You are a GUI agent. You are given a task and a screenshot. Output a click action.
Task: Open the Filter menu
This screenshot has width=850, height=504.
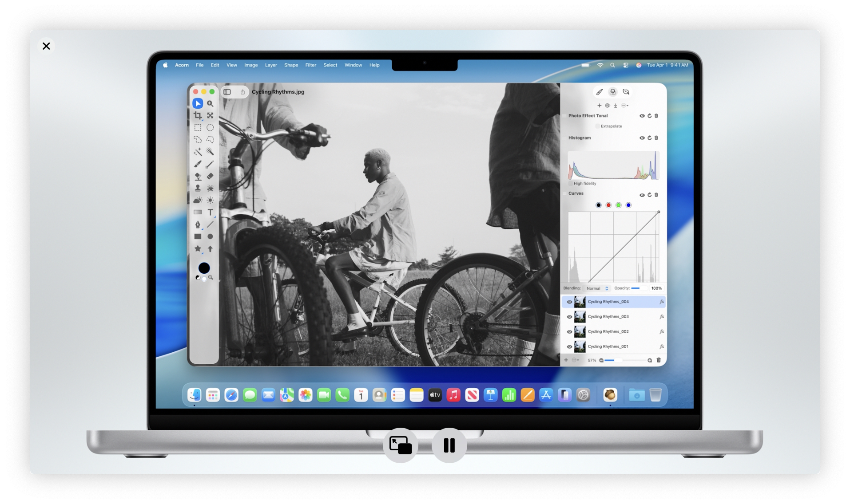[x=310, y=65]
